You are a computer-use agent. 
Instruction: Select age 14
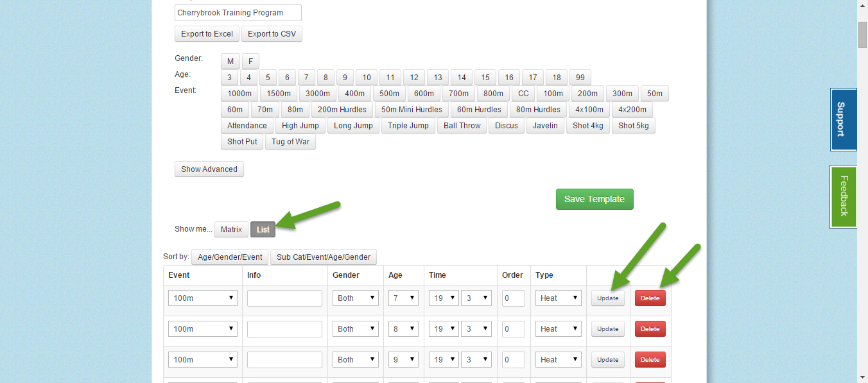(x=462, y=78)
